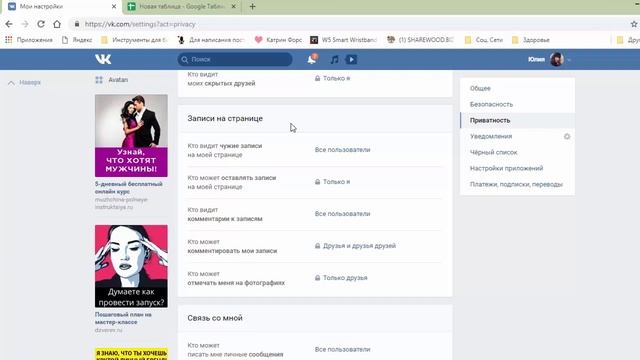The image size is (640, 360).
Task: Open the Здоровье bookmarks folder
Action: tap(531, 40)
